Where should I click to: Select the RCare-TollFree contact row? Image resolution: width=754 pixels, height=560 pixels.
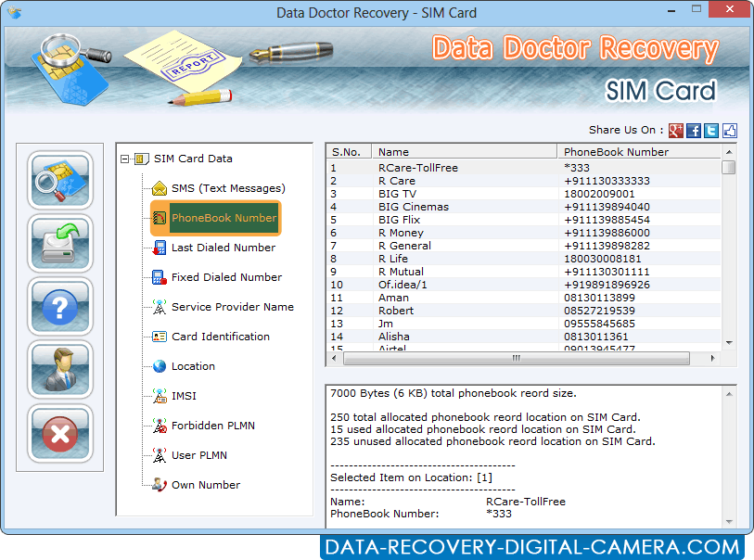click(x=524, y=168)
